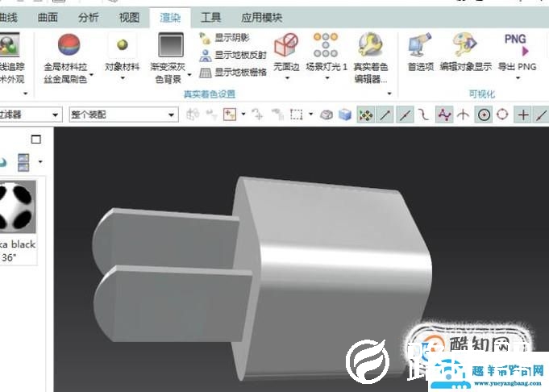Open dropdown next to rectangle selection tool

(x=310, y=114)
